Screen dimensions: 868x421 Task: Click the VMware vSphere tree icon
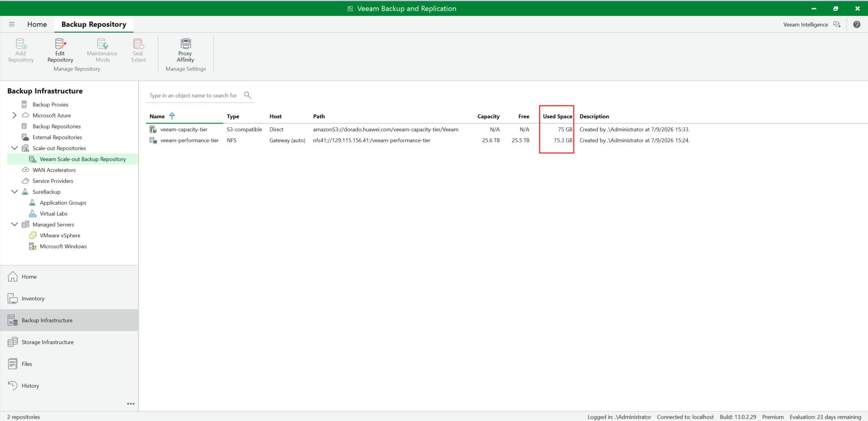coord(33,236)
